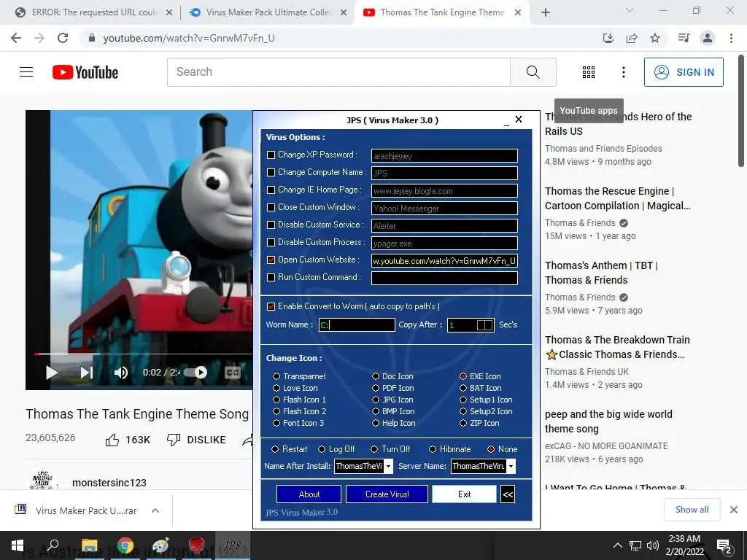
Task: Open the new tab plus button
Action: click(546, 12)
